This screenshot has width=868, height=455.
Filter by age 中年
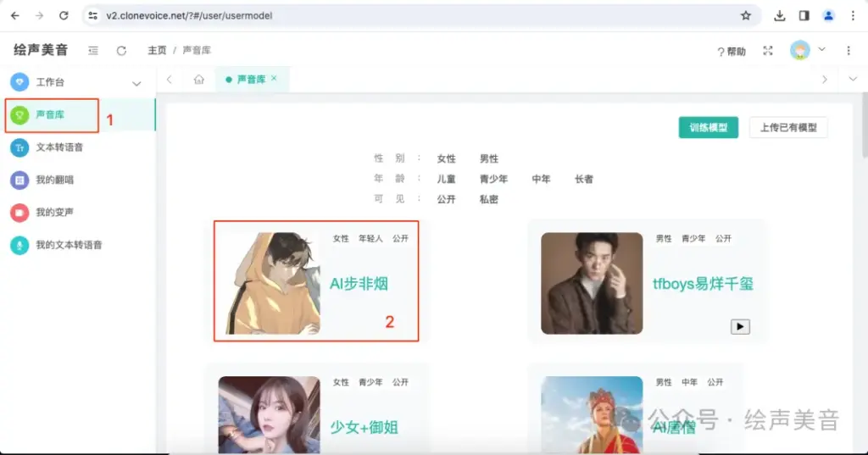(541, 180)
